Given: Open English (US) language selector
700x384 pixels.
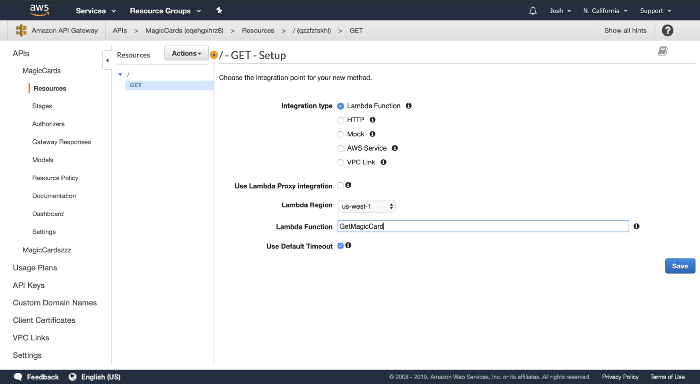Looking at the screenshot, I should point(101,377).
